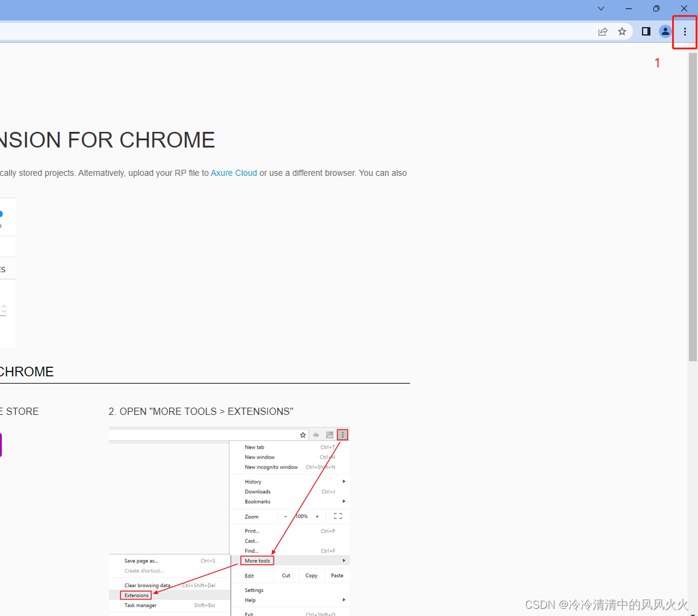This screenshot has width=698, height=616.
Task: Toggle the side panel icon
Action: click(x=646, y=31)
